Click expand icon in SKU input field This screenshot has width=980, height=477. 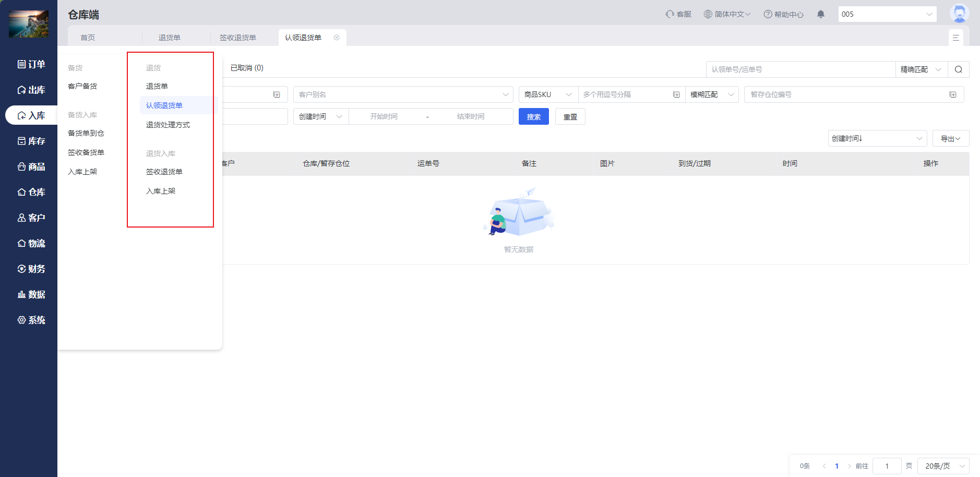(676, 94)
